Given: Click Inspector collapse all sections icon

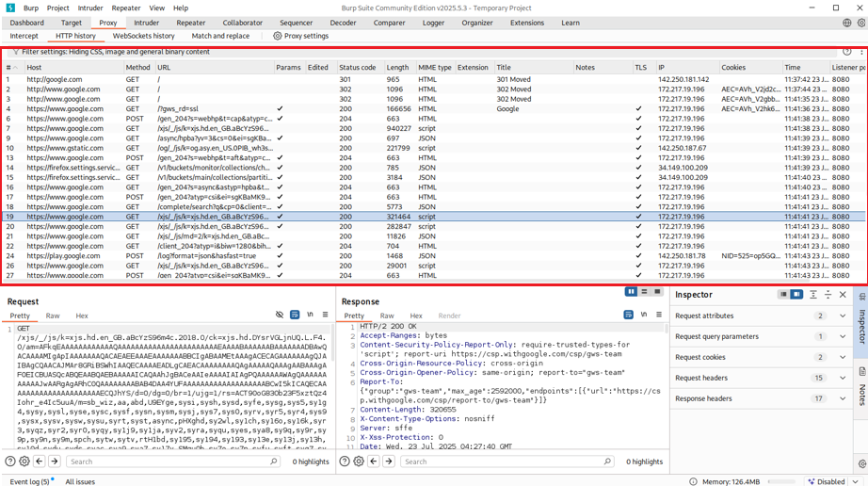Looking at the screenshot, I should coord(828,295).
